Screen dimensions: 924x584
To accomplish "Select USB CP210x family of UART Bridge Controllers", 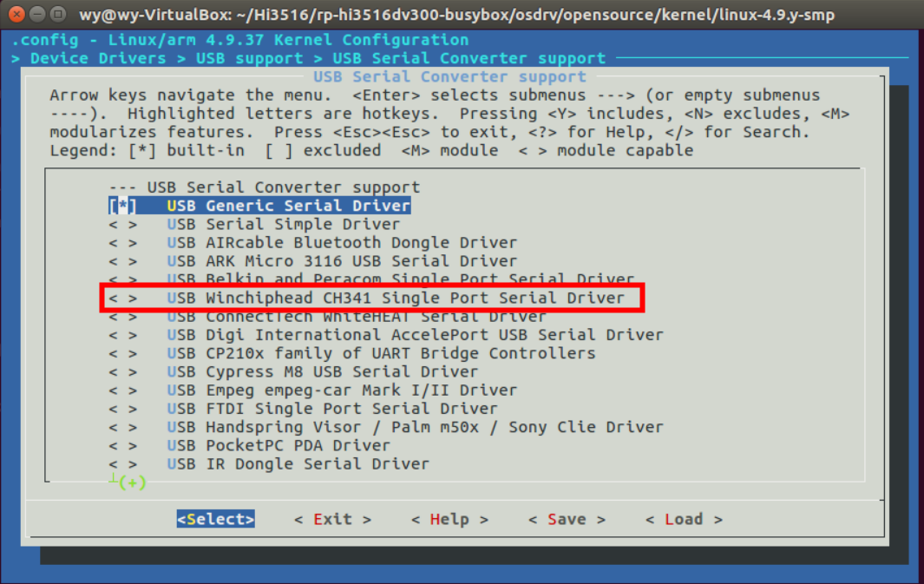I will click(x=381, y=353).
